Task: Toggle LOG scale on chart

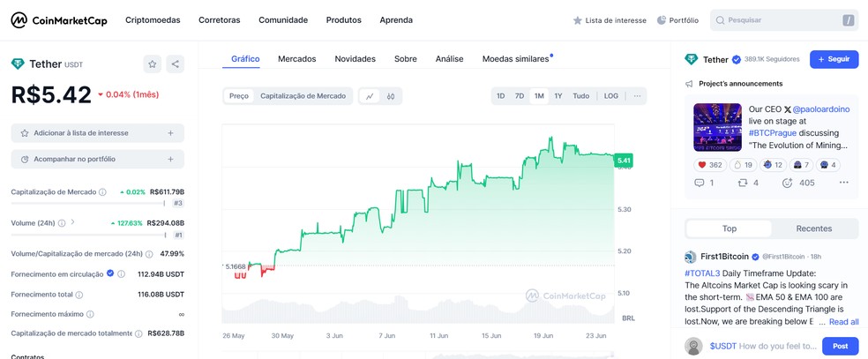Action: [x=611, y=96]
